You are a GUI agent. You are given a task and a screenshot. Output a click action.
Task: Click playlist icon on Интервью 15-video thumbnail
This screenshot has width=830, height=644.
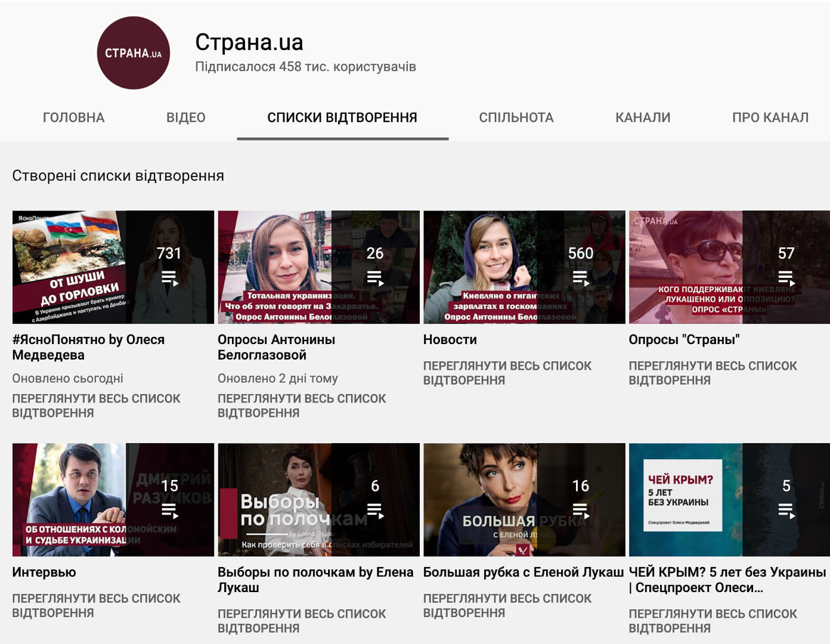click(169, 510)
